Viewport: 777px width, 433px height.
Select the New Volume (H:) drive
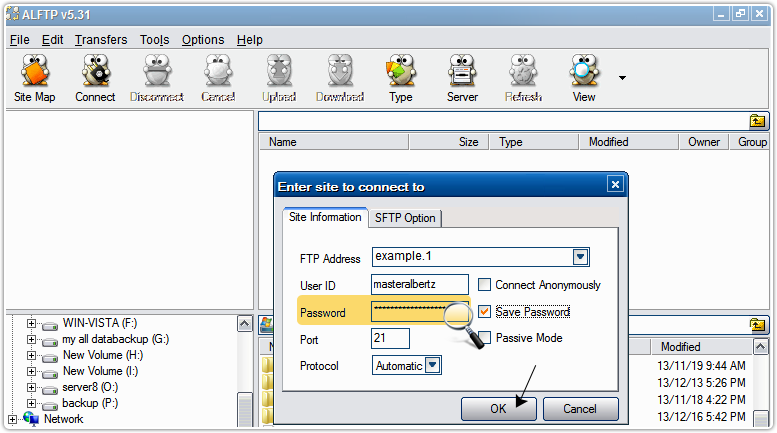(x=103, y=355)
